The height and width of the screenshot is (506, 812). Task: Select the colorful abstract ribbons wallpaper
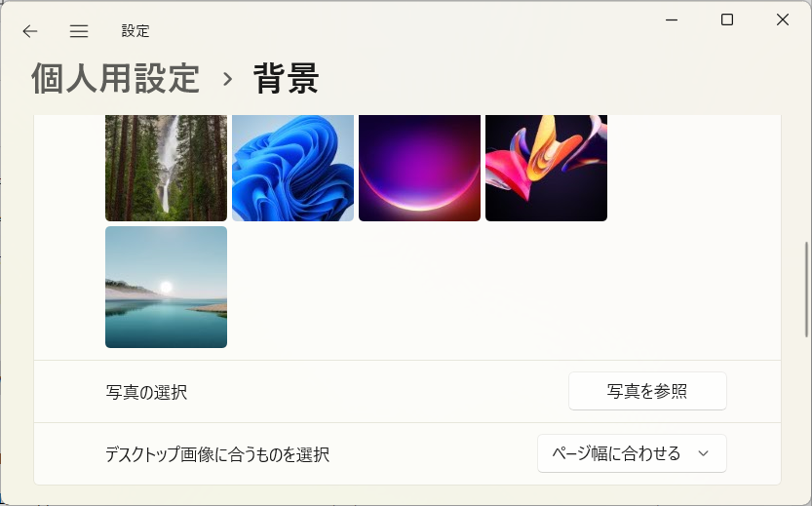[546, 168]
